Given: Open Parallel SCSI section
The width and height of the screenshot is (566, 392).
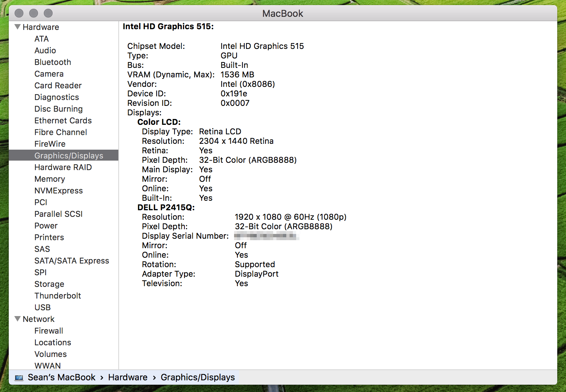Looking at the screenshot, I should 58,214.
